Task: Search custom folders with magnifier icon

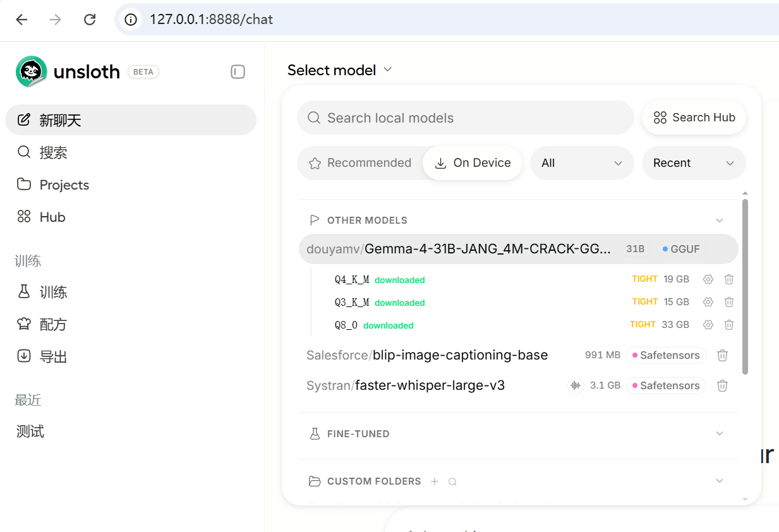Action: tap(452, 481)
